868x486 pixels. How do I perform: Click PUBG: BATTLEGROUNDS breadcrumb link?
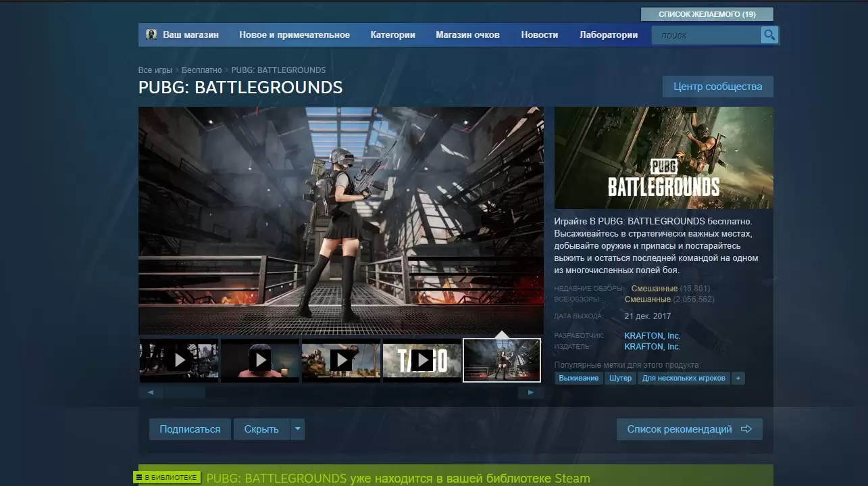[x=278, y=70]
